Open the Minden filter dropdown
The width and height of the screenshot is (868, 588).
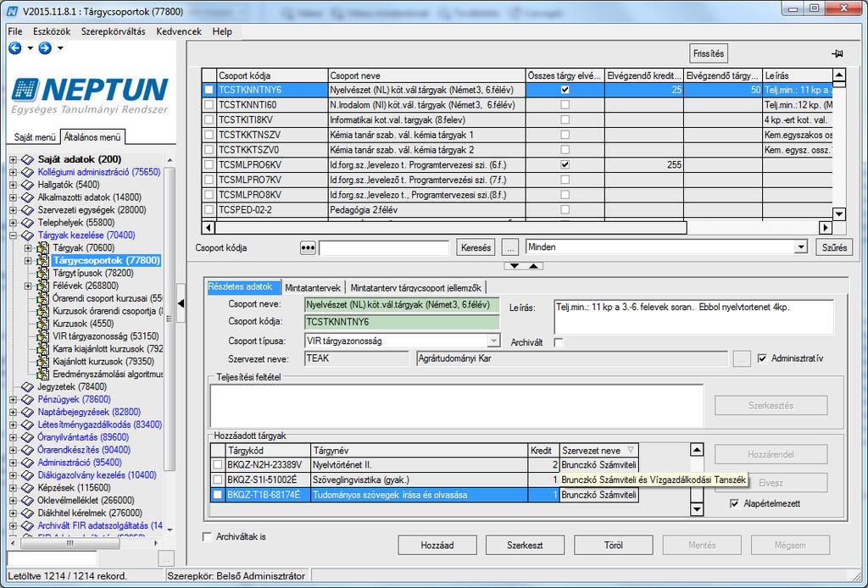pos(800,247)
